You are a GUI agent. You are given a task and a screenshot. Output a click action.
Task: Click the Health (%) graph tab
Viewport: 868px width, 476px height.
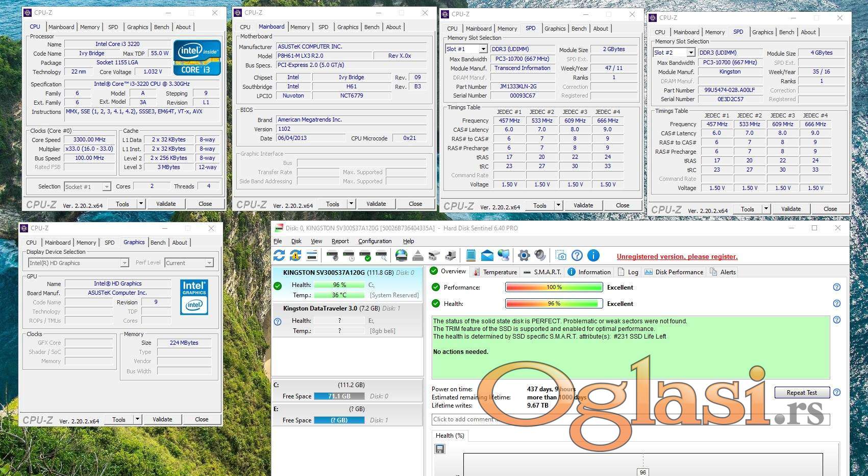tap(450, 436)
